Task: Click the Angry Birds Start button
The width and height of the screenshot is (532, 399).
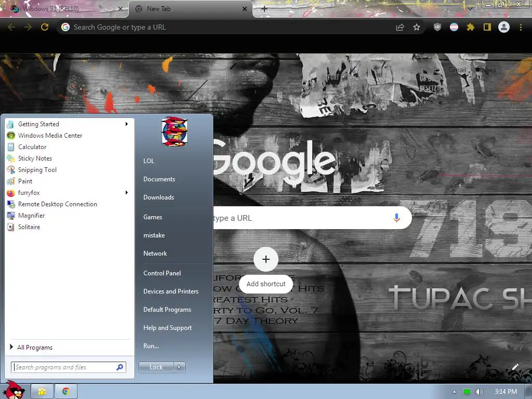Action: click(x=15, y=390)
